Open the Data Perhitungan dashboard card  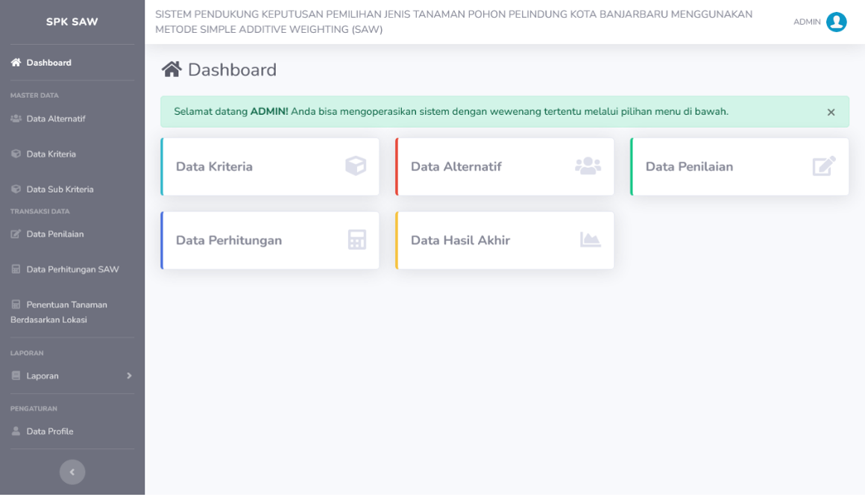[270, 240]
